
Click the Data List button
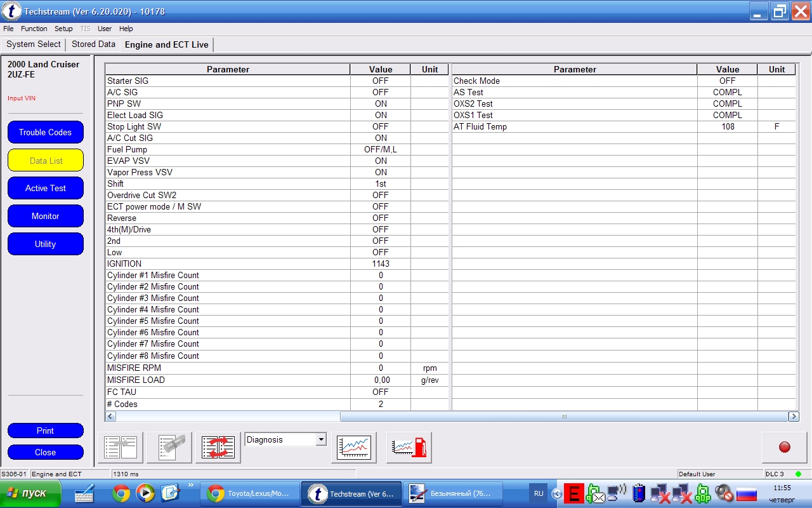coord(46,161)
